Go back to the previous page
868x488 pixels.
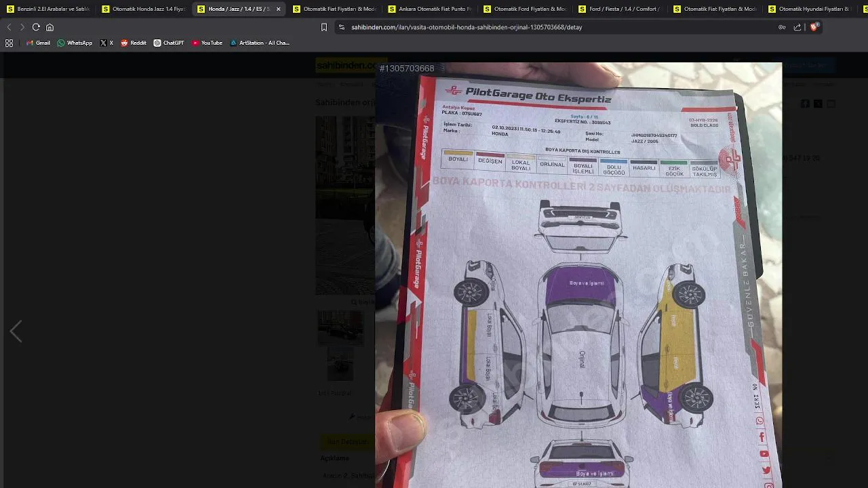click(9, 27)
